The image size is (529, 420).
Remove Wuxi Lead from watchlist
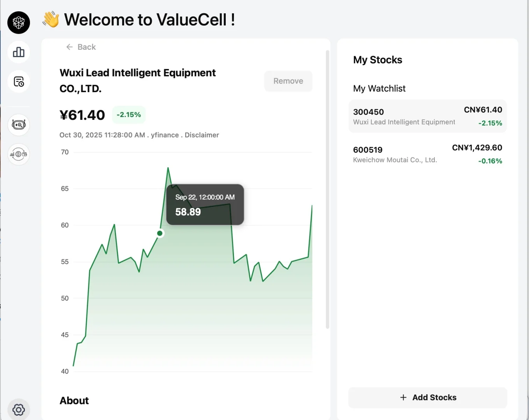point(288,81)
